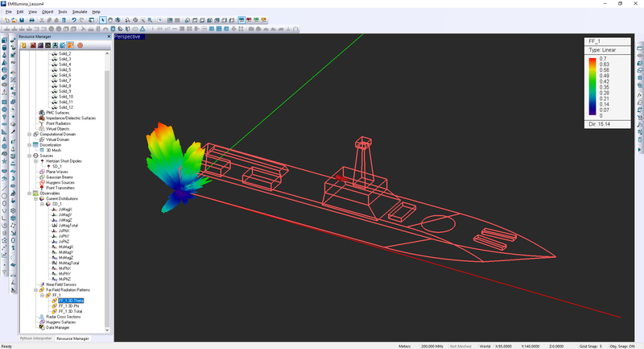Image resolution: width=644 pixels, height=349 pixels.
Task: Click the Save icon in the toolbar
Action: coord(23,19)
